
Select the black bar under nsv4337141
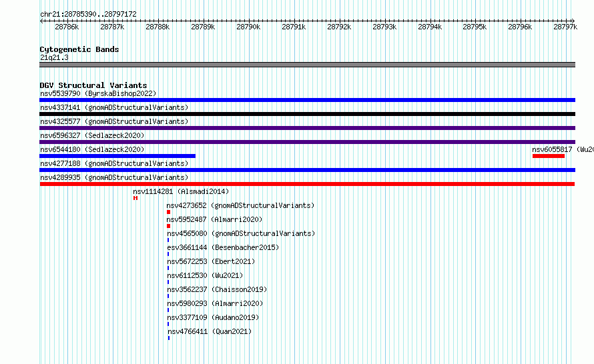(307, 114)
